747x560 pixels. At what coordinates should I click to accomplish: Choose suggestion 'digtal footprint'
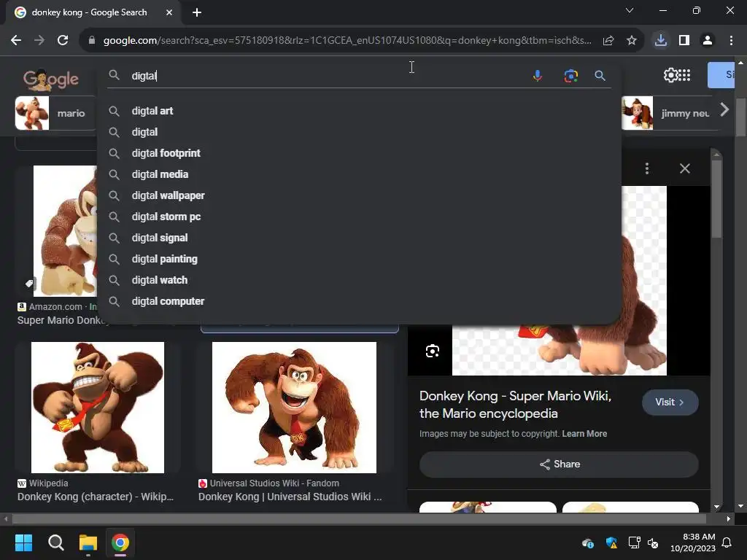359,153
